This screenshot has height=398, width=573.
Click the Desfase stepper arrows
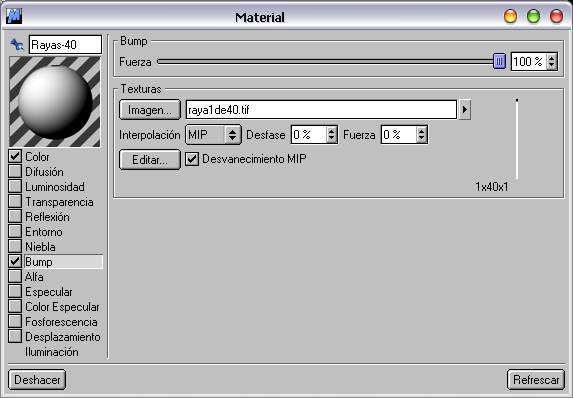coord(331,134)
